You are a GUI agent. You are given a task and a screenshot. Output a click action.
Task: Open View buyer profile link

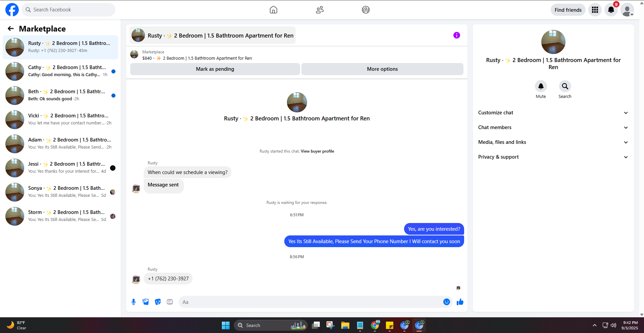coord(317,151)
